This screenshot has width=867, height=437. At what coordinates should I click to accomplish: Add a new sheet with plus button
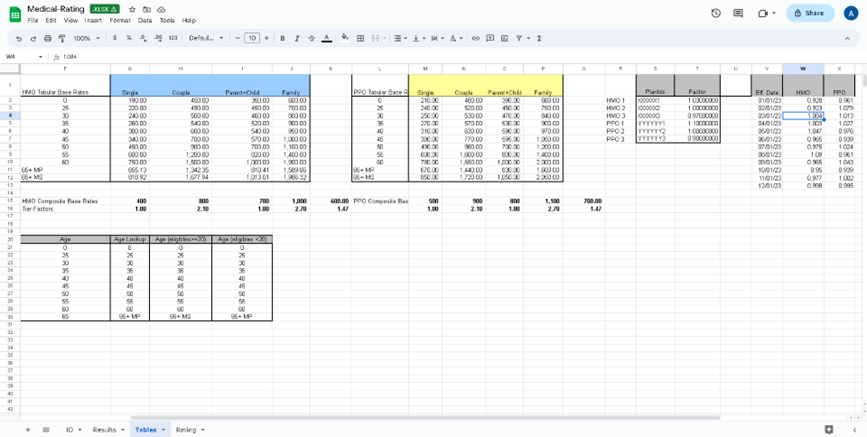[x=28, y=429]
